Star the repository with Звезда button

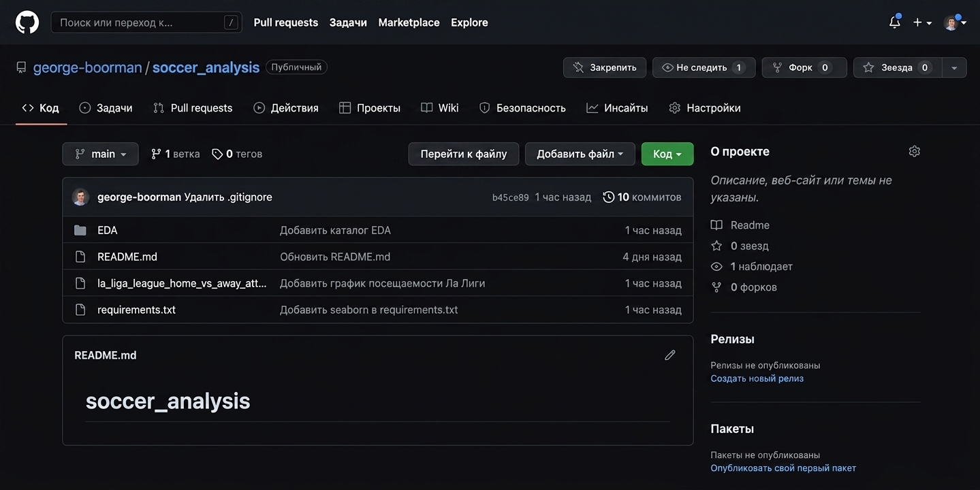pyautogui.click(x=898, y=67)
